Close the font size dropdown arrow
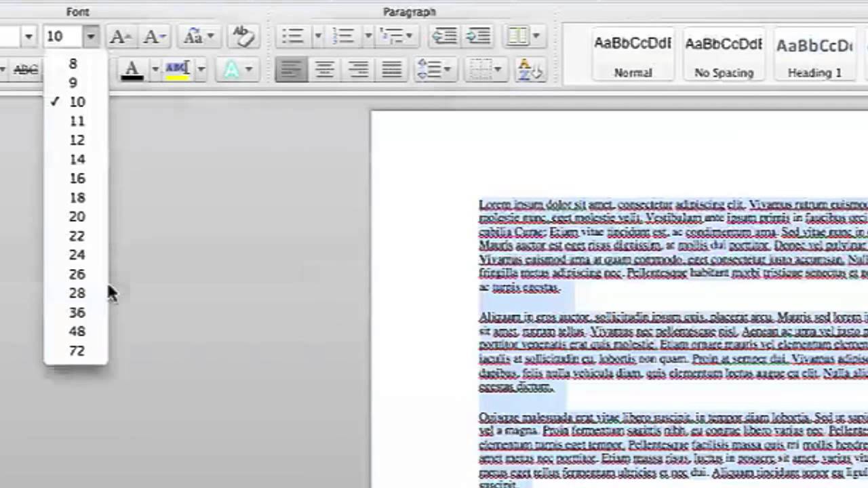The height and width of the screenshot is (488, 868). [91, 36]
